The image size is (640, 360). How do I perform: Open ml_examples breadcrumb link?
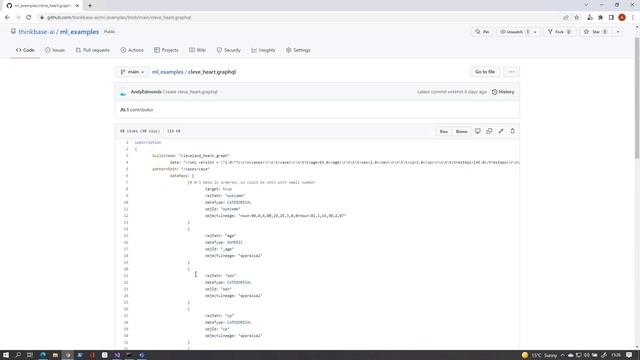(168, 72)
